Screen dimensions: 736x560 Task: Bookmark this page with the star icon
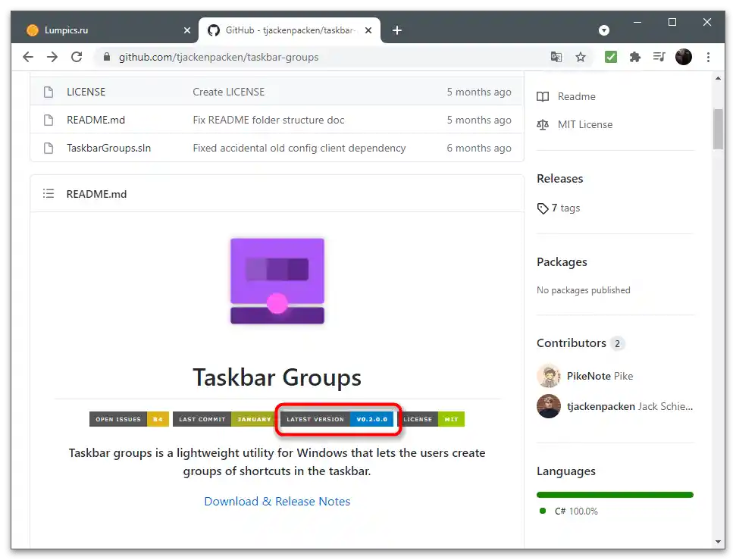click(581, 57)
